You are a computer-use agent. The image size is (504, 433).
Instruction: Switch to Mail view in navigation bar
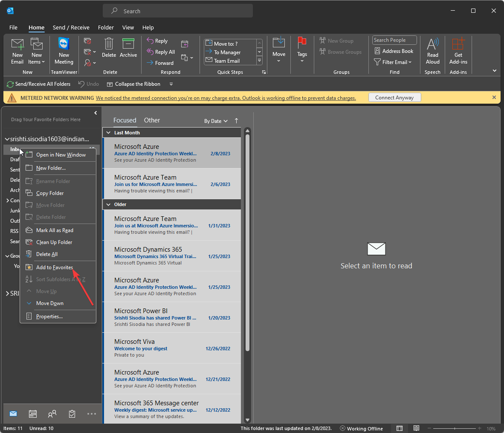click(13, 414)
